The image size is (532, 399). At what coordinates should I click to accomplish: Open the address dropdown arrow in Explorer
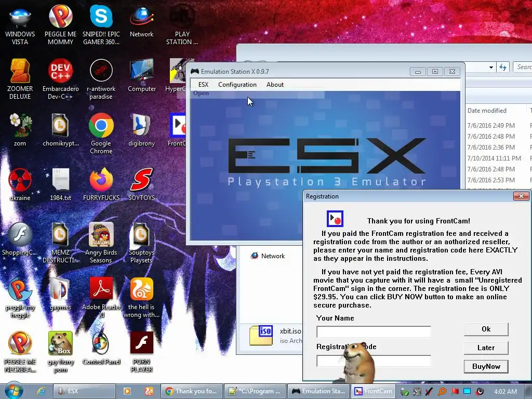tap(491, 68)
